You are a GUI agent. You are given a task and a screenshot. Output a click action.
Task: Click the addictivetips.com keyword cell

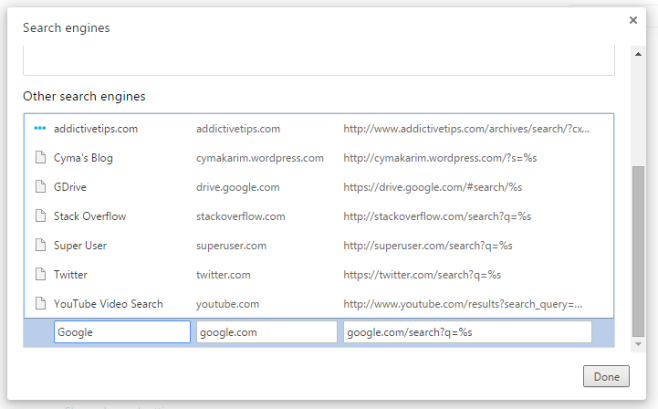tap(238, 129)
